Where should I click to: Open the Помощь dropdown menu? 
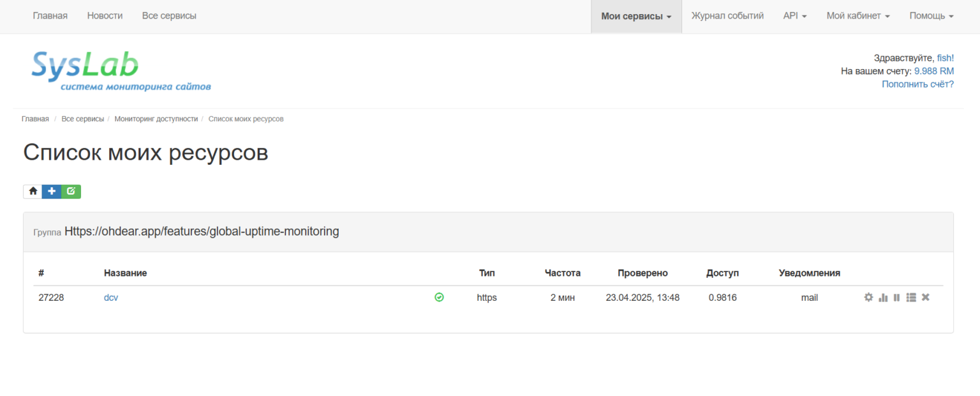click(931, 16)
